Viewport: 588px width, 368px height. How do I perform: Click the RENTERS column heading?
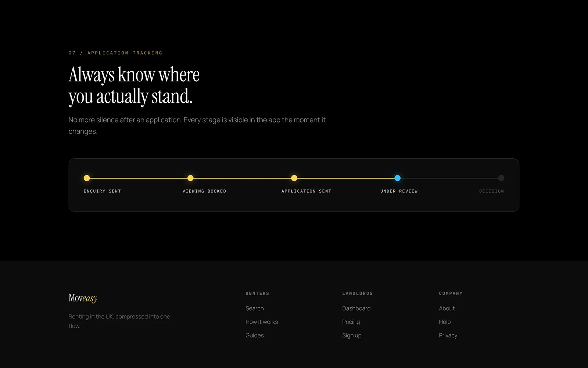point(257,294)
